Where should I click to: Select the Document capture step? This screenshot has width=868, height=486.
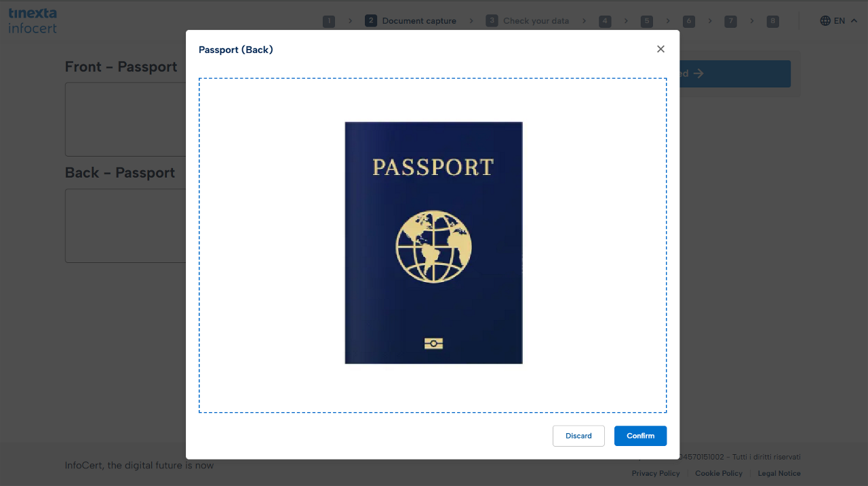pos(411,21)
